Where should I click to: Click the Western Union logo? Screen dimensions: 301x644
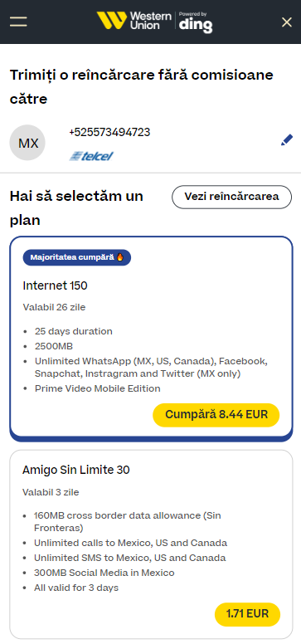click(x=134, y=21)
